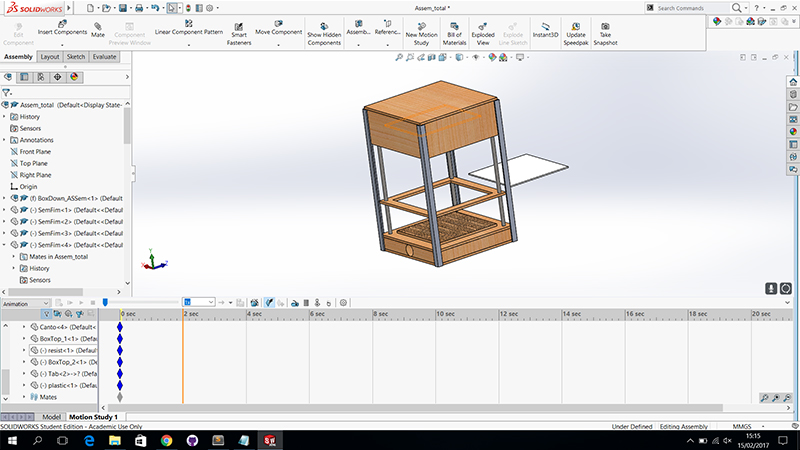Select the Assembly tab
Screen dimensions: 800x450
(x=18, y=57)
